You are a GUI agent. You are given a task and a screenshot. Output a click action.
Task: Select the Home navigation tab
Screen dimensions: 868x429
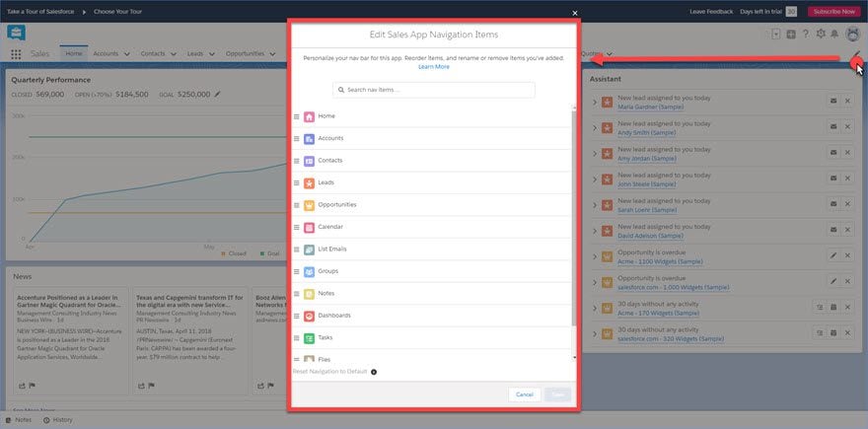click(x=74, y=53)
